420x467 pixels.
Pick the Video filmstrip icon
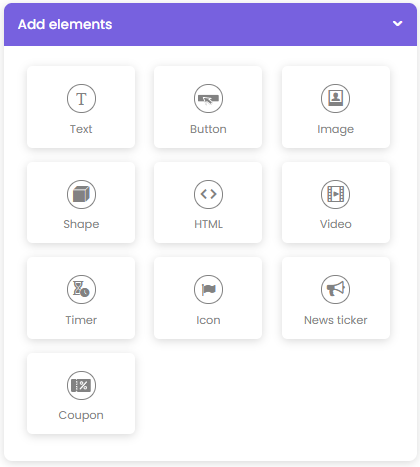click(335, 194)
